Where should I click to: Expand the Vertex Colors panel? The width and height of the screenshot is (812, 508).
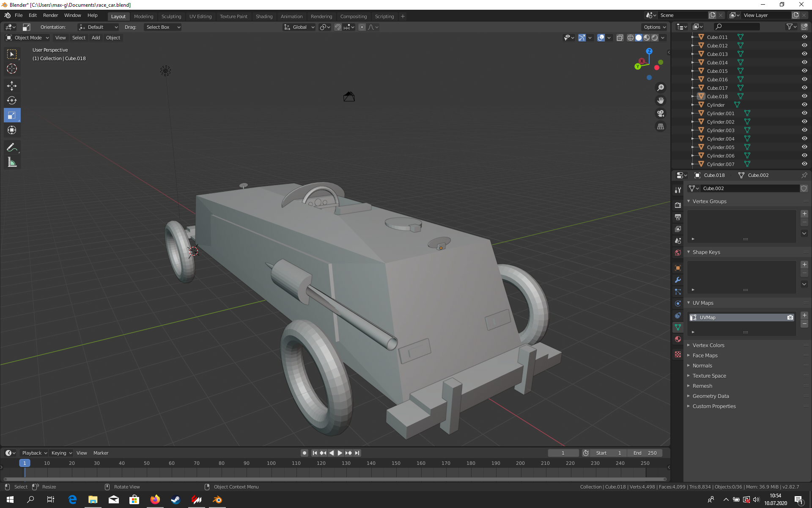point(689,345)
